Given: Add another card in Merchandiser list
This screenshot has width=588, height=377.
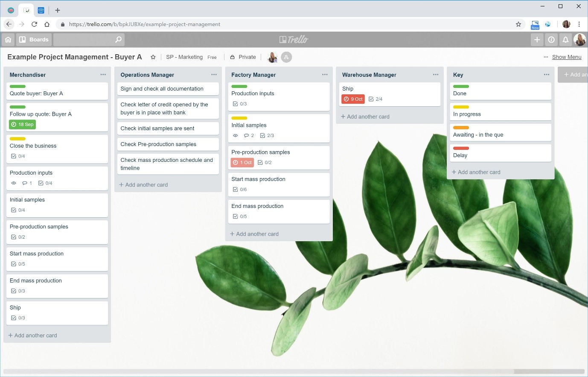Looking at the screenshot, I should pyautogui.click(x=32, y=336).
